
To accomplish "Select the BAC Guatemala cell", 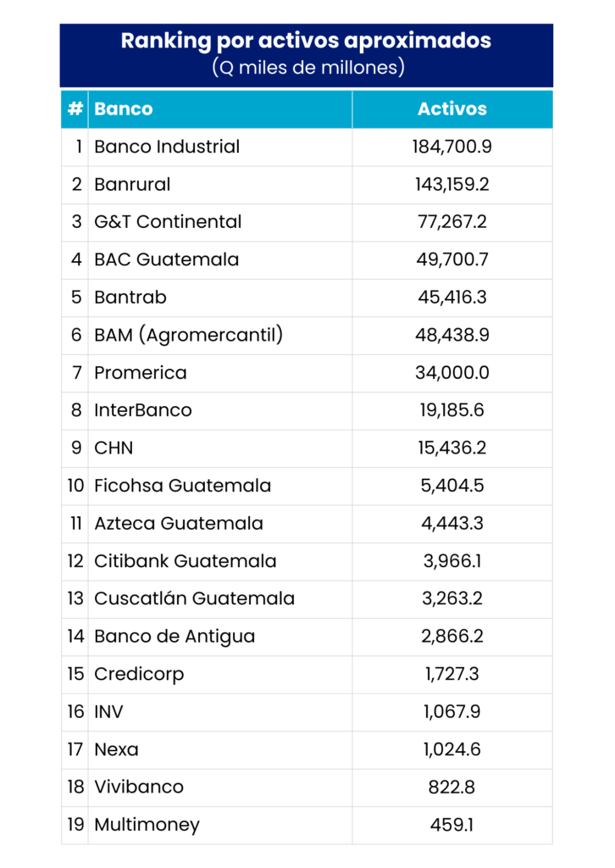I will pos(167,259).
